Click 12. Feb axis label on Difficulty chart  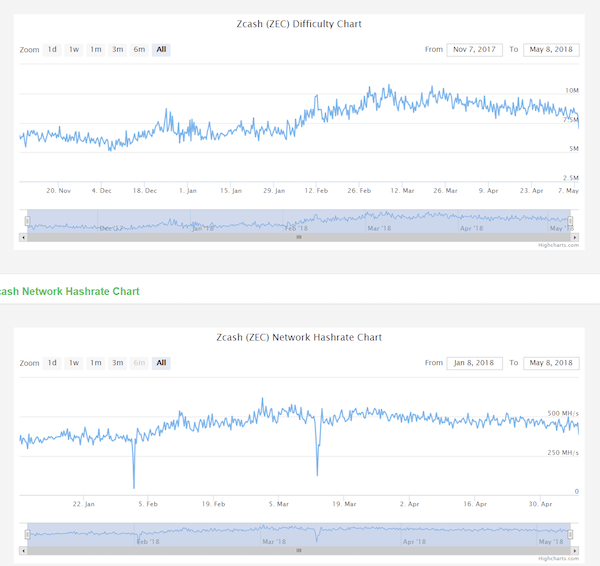point(316,191)
